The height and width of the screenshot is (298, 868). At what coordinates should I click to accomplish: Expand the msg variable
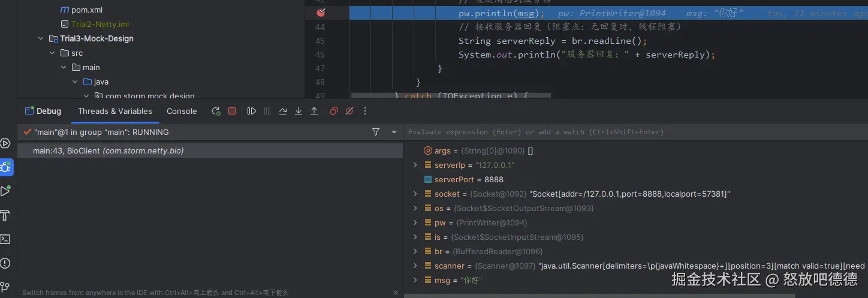coord(415,280)
